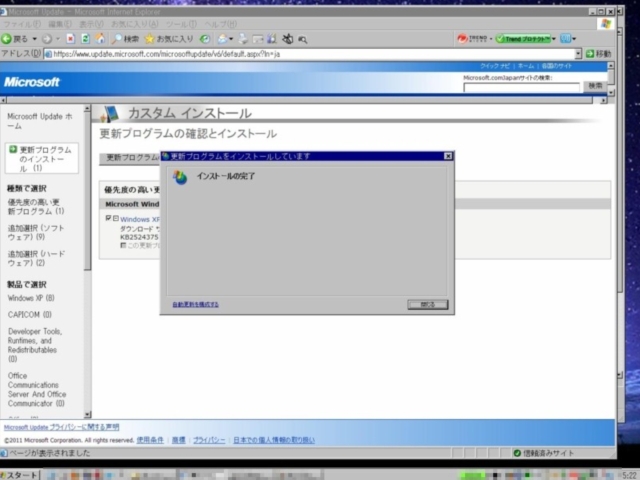Click the IE Back (戻る) arrow icon
Viewport: 640px width, 480px height.
(x=7, y=39)
